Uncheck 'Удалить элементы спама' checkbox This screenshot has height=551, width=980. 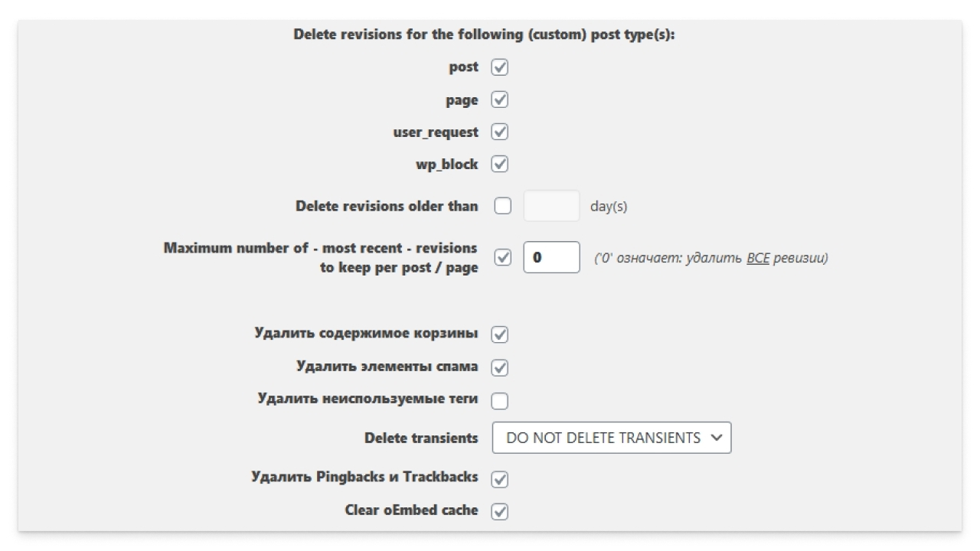[500, 367]
